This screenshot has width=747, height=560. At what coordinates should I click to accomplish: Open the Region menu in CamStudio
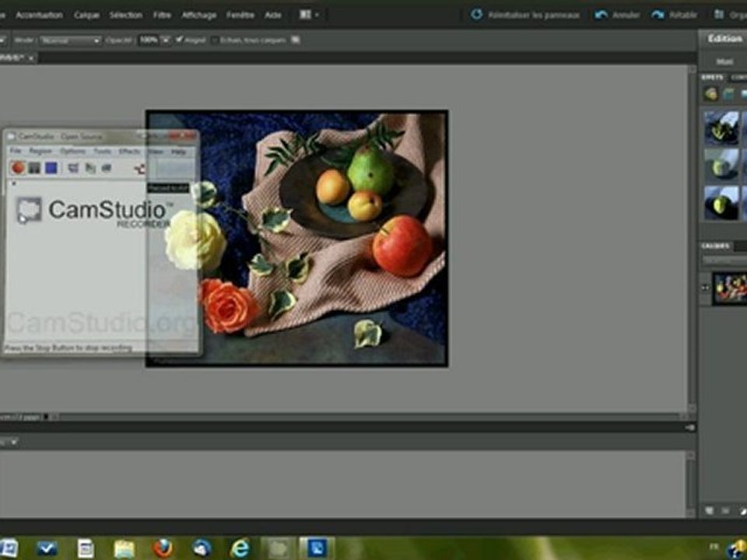tap(40, 152)
